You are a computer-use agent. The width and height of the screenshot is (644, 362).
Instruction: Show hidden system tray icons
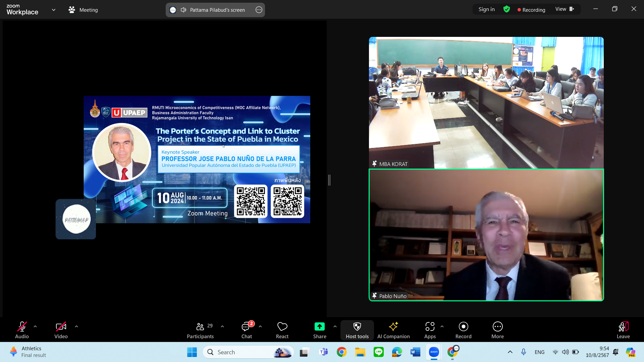pos(510,352)
